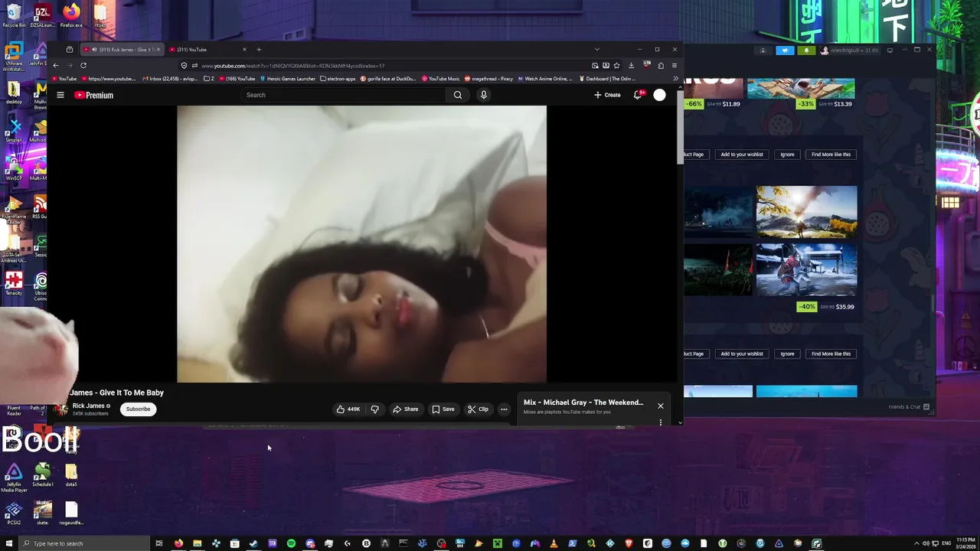Focus the YouTube search field
Viewport: 980px width, 551px height.
tap(344, 95)
